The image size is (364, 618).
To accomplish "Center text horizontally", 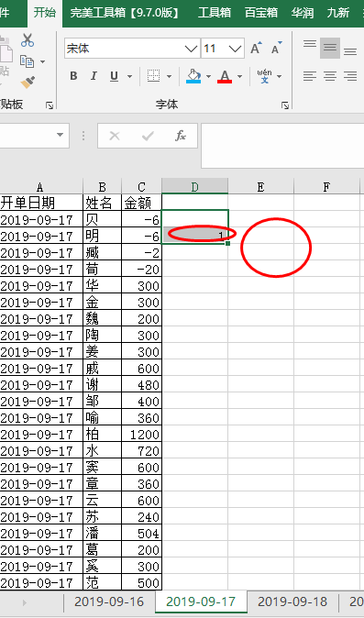I will [330, 76].
